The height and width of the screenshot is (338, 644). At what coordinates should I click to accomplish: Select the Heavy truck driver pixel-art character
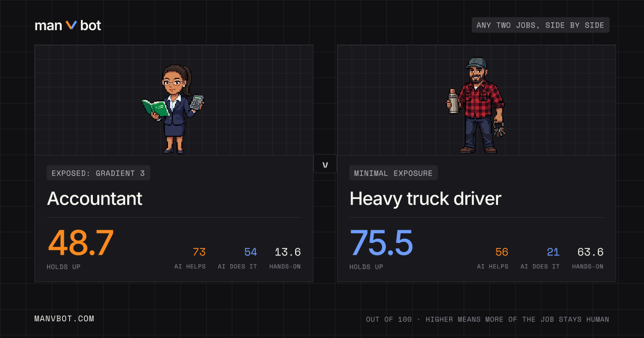476,105
